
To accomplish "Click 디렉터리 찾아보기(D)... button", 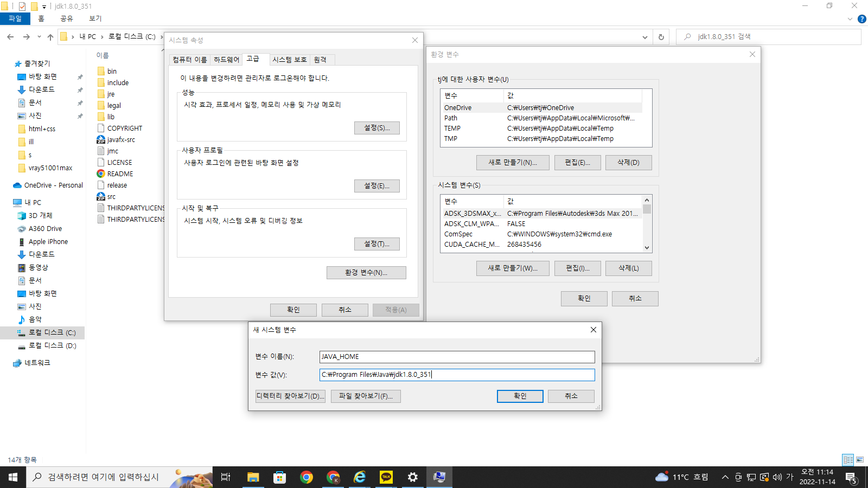I will (290, 396).
